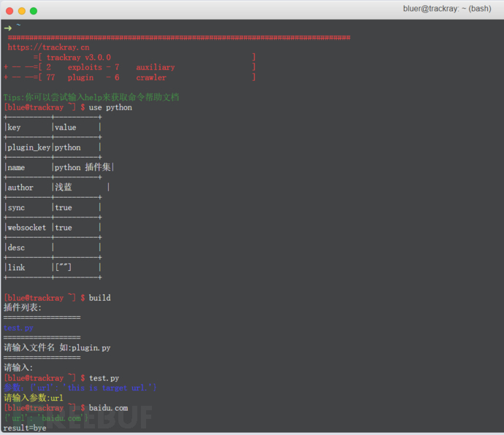This screenshot has width=504, height=435.
Task: Click the '插件列表:' heading line
Action: point(23,308)
